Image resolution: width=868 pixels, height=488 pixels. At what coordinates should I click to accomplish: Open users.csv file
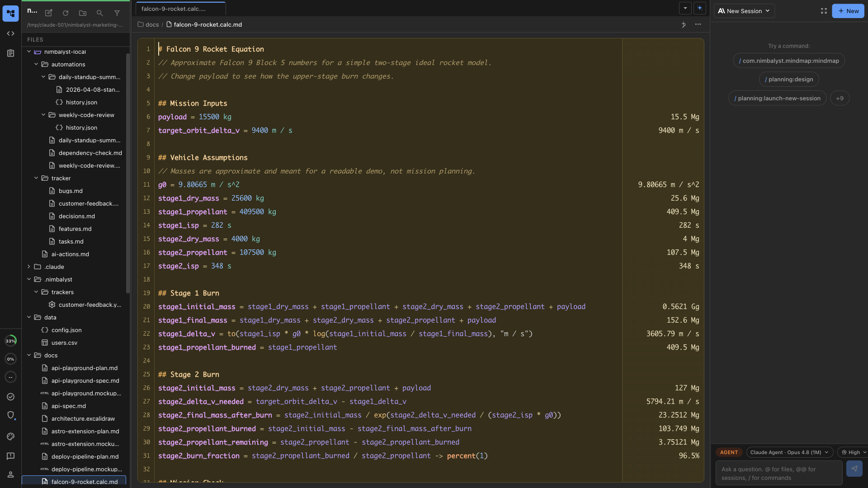(x=64, y=343)
